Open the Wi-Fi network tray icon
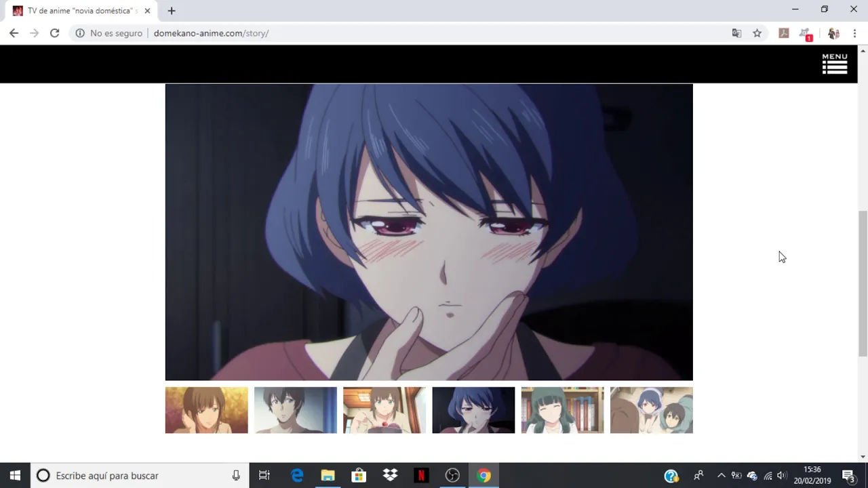Viewport: 868px width, 488px height. (768, 475)
